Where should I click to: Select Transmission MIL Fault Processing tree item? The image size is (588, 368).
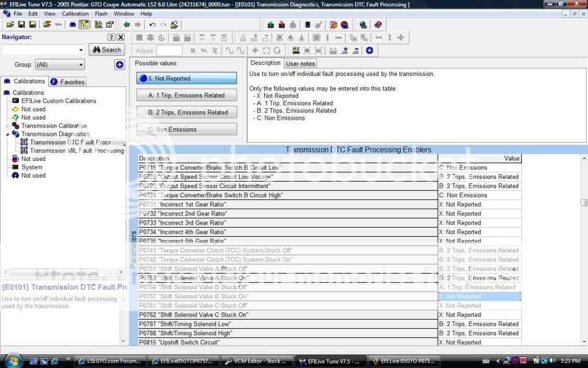tap(77, 151)
